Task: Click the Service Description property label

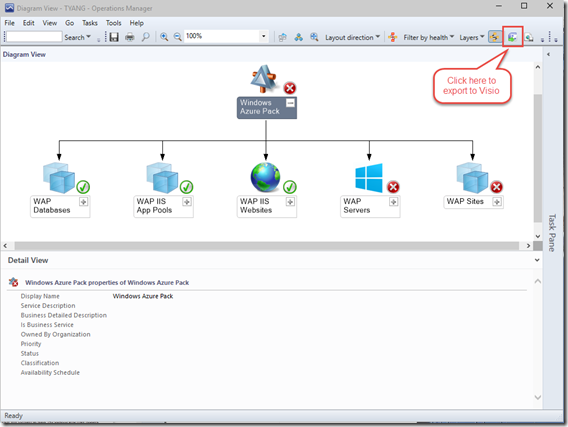Action: point(48,306)
